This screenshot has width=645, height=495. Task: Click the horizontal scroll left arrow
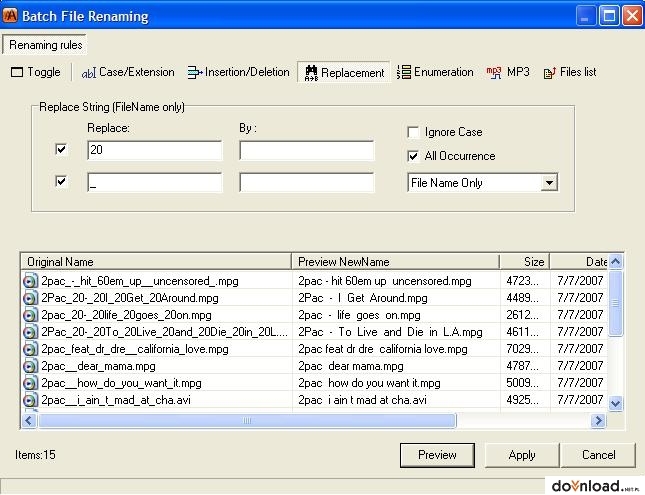coord(29,421)
